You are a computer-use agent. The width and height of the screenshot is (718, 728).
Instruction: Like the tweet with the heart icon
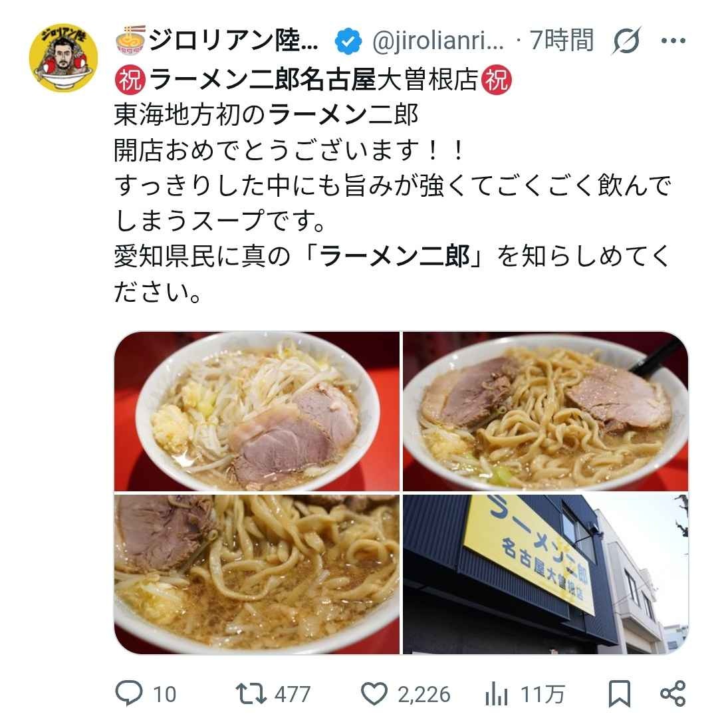(374, 694)
